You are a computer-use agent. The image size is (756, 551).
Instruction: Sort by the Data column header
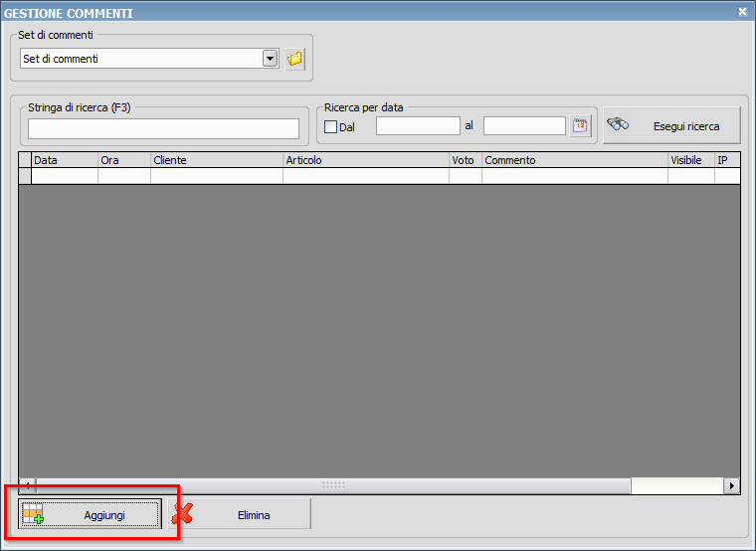(65, 160)
